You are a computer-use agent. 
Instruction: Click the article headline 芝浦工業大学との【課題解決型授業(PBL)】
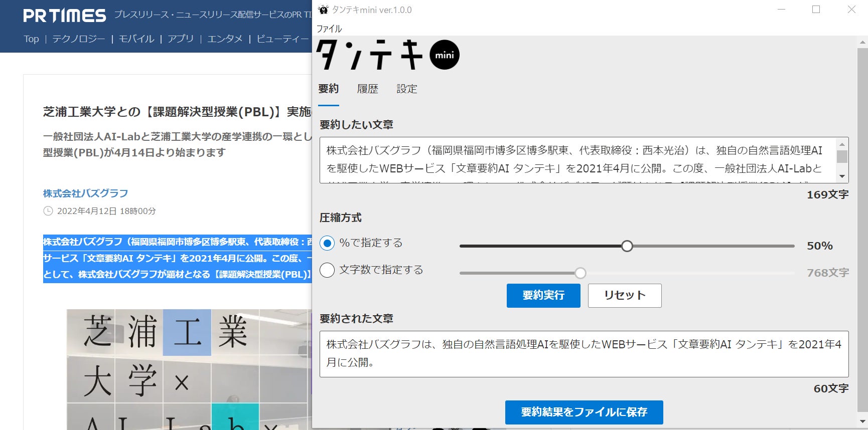click(x=177, y=112)
